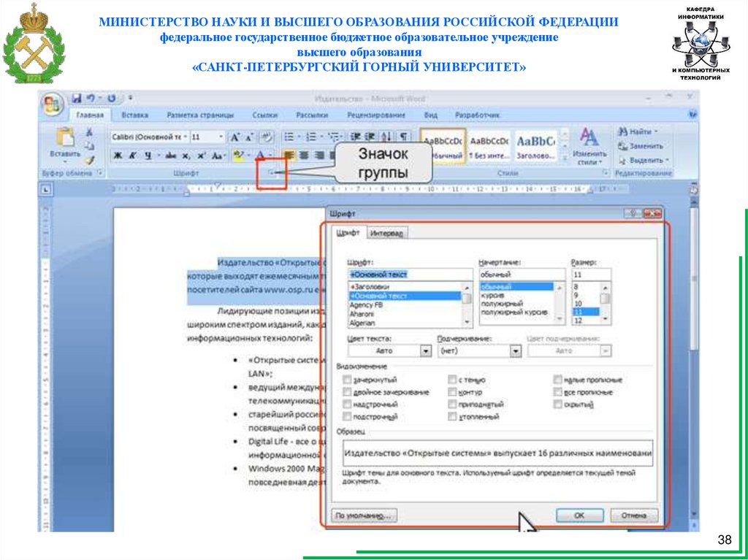This screenshot has width=748, height=560.
Task: Underline text with the Ч button
Action: tap(148, 156)
